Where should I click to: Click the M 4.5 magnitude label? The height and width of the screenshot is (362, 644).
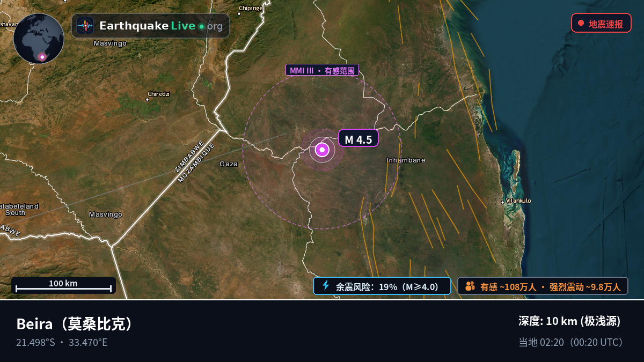358,138
